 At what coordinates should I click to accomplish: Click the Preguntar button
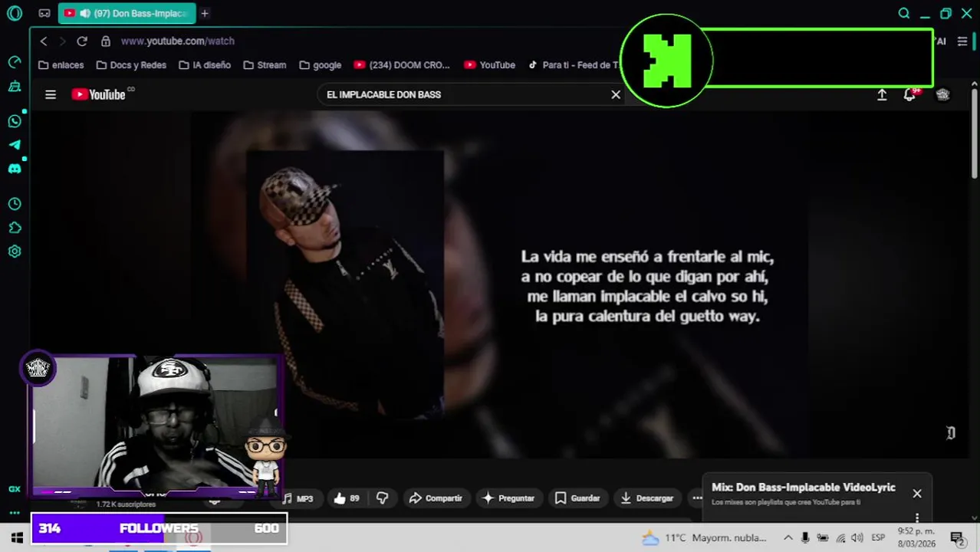508,498
